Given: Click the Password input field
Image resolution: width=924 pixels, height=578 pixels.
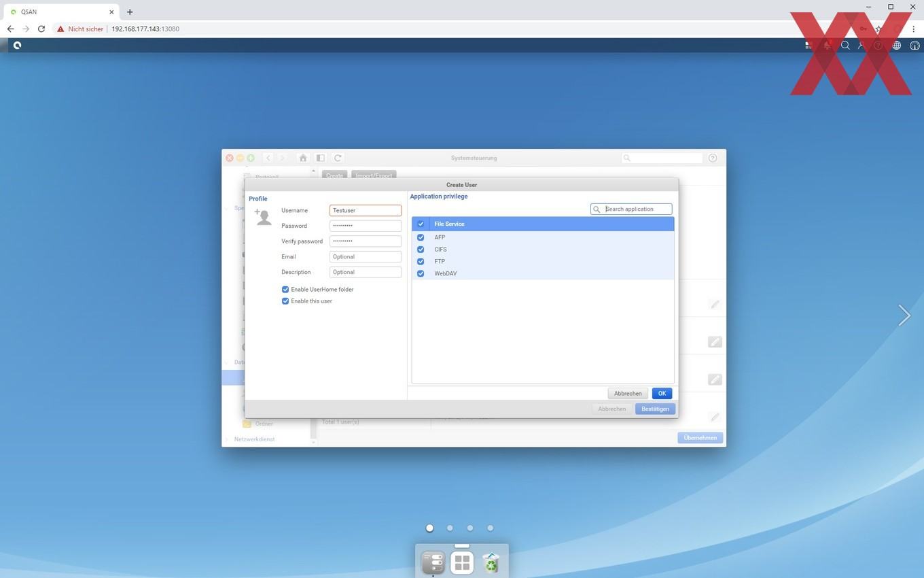Looking at the screenshot, I should click(x=366, y=226).
